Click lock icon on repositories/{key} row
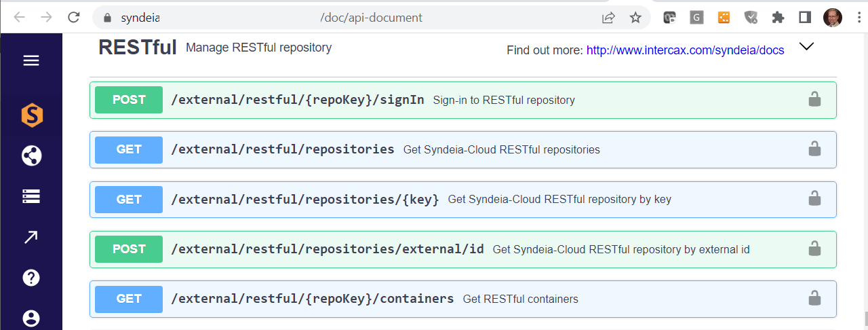Screen dimensions: 868x330 pos(814,198)
